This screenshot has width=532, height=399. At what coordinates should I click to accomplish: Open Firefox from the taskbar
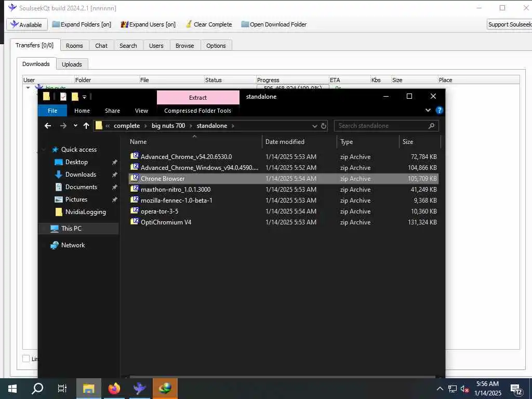click(114, 389)
